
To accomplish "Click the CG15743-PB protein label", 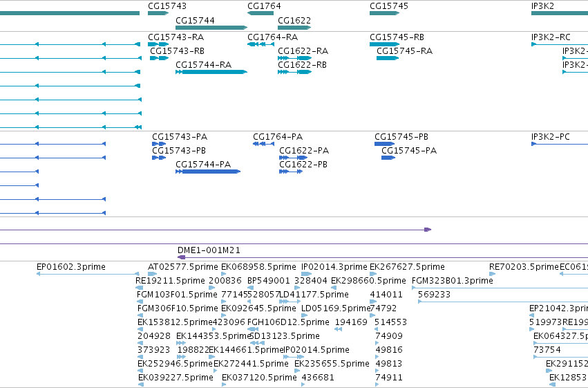I will (179, 151).
